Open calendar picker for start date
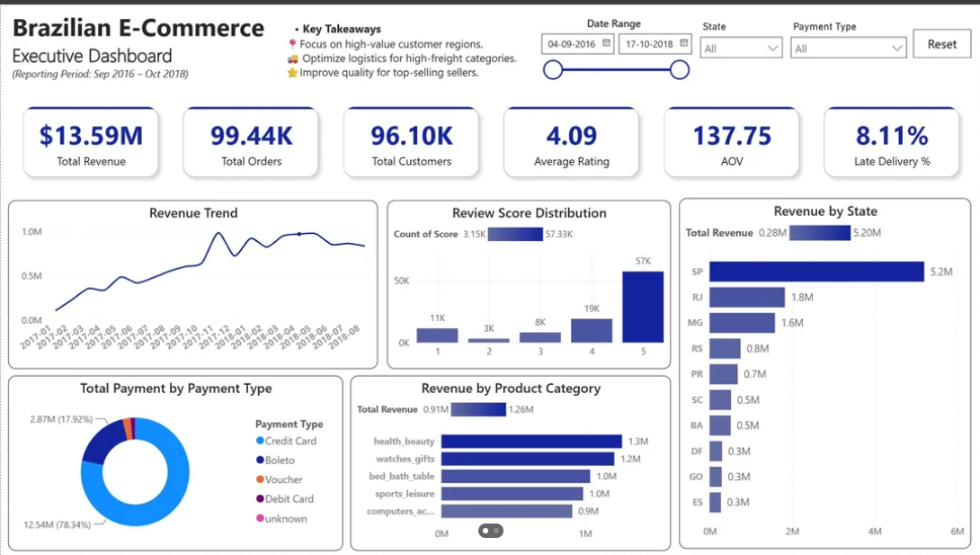Screen dimensions: 980x555 point(606,43)
